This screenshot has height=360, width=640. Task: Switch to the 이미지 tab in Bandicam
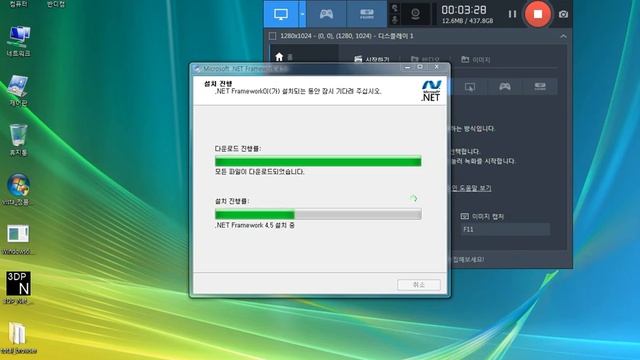(476, 60)
